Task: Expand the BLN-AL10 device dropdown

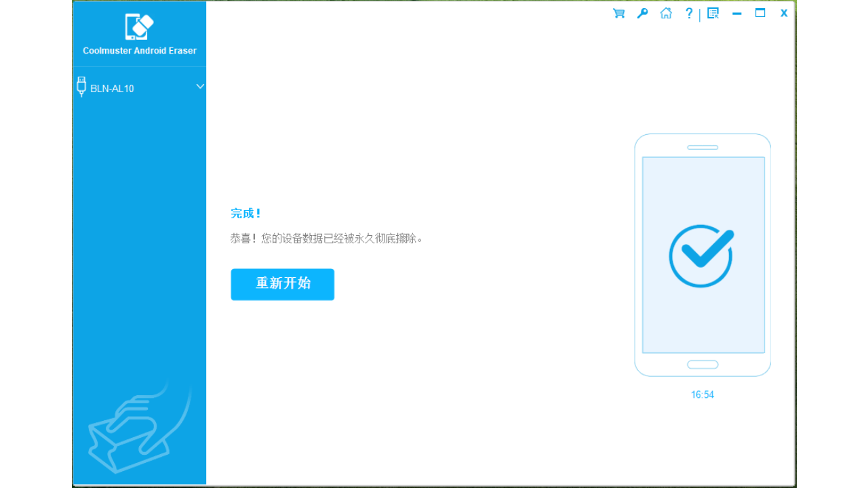Action: [x=200, y=87]
